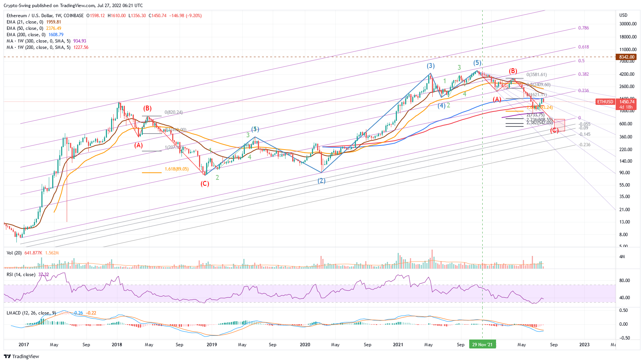Click the 'EMA (21, close, 0)' legend entry
Image resolution: width=644 pixels, height=363 pixels.
[25, 22]
